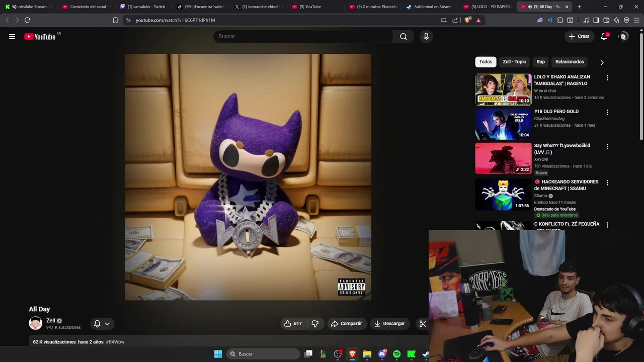This screenshot has height=362, width=644.
Task: Open Task View in the taskbar
Action: pyautogui.click(x=308, y=354)
